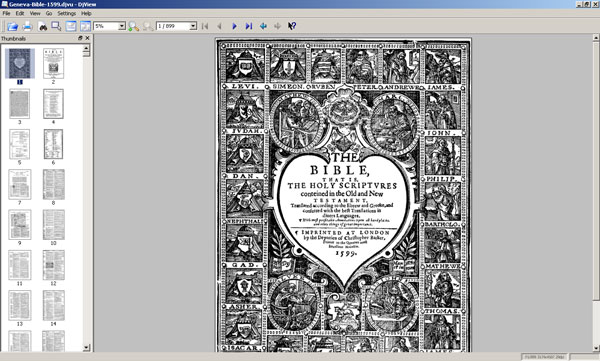The width and height of the screenshot is (600, 361).
Task: Toggle side-by-side layout mode button
Action: pos(85,26)
